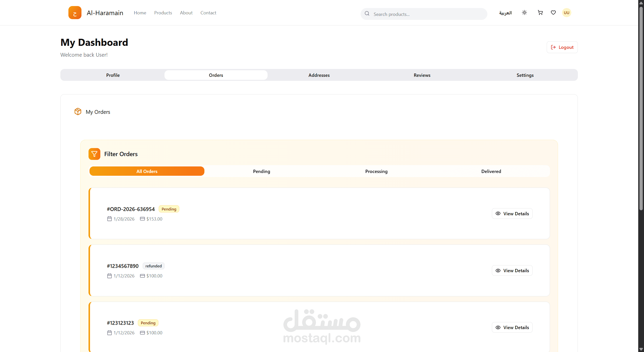The width and height of the screenshot is (644, 352).
Task: Switch language to العربية
Action: coord(505,13)
